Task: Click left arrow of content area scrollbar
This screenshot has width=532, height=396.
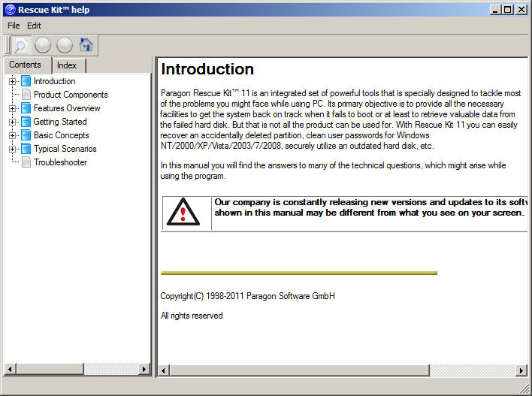Action: click(165, 370)
